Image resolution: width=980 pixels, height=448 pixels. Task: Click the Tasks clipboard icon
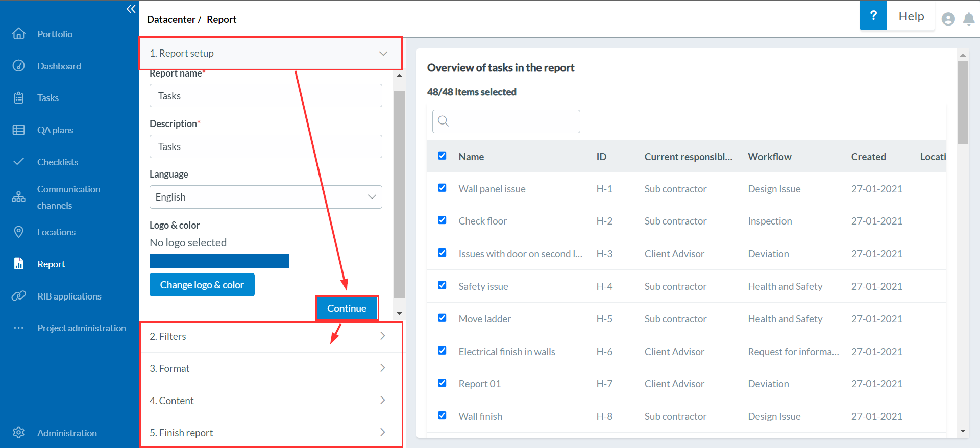pyautogui.click(x=19, y=98)
